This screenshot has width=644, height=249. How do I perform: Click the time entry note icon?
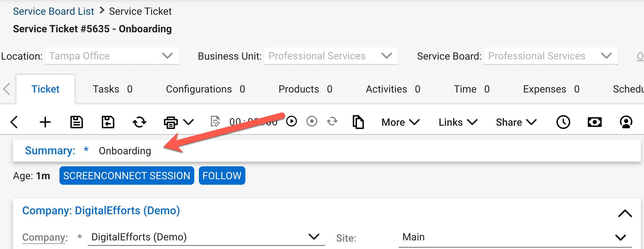pos(215,121)
